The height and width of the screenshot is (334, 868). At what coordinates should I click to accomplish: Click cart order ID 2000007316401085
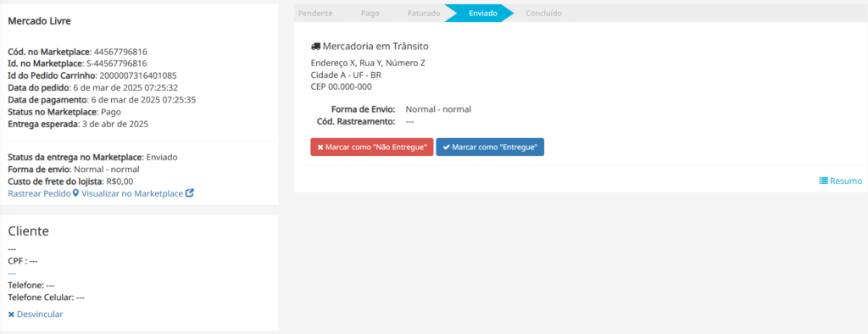(138, 75)
